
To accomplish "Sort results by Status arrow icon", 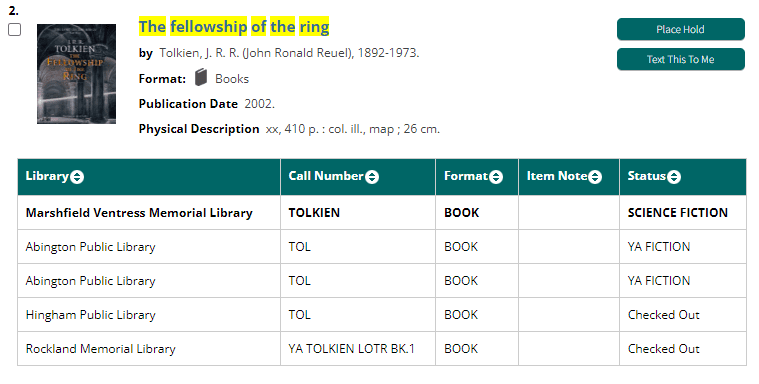I will (674, 177).
